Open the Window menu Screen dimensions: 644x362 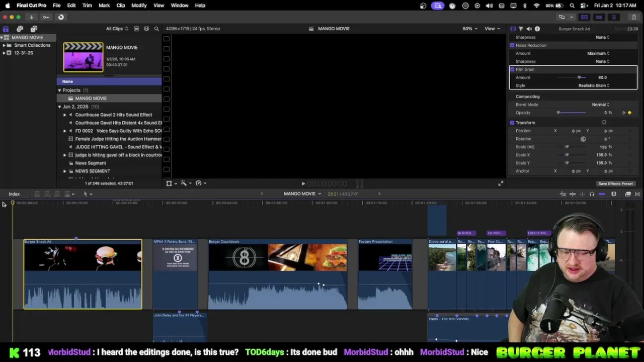tap(180, 6)
